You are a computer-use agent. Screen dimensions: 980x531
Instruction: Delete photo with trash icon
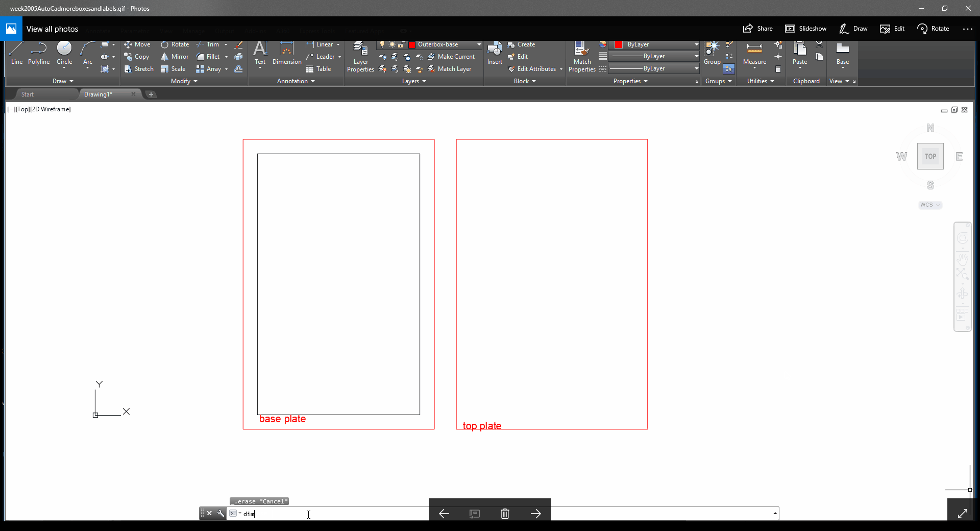pos(505,514)
